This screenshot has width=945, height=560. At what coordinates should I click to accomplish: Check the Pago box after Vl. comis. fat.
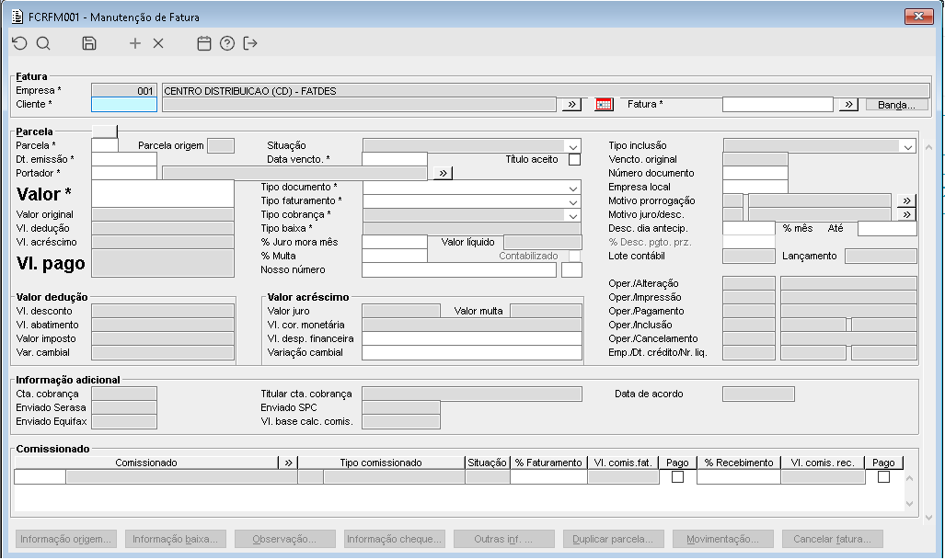coord(677,477)
